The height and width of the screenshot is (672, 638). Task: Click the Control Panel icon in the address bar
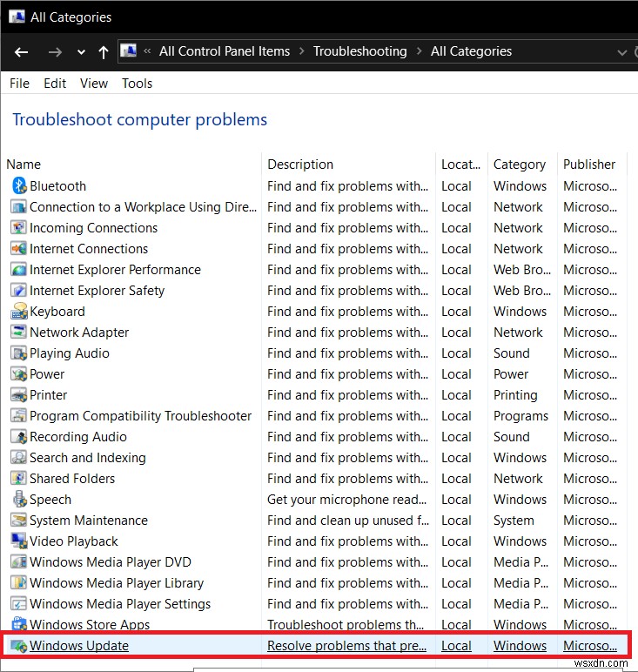click(x=128, y=51)
